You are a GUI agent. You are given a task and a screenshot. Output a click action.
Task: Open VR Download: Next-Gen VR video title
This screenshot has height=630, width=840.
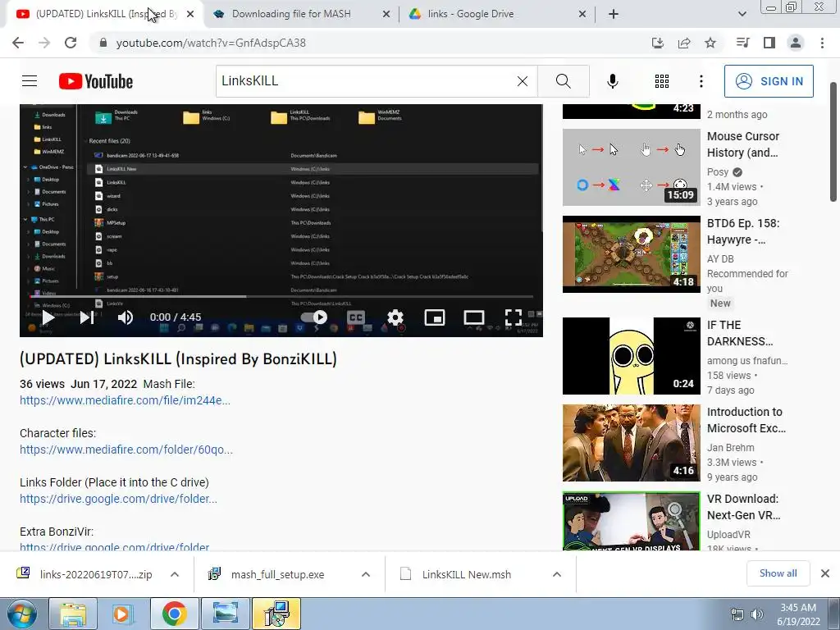tap(743, 507)
